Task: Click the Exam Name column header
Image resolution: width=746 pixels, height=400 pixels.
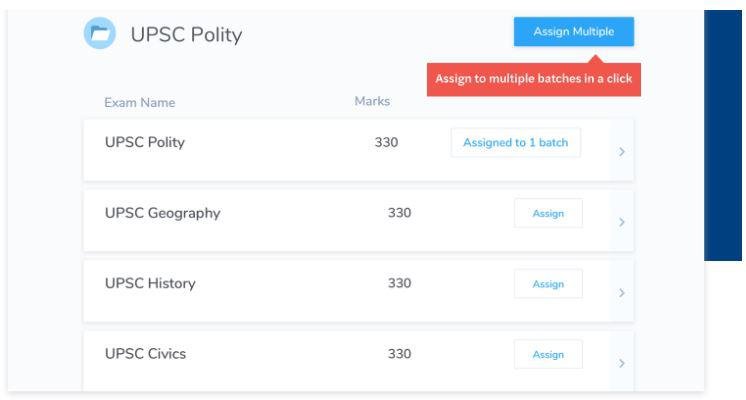Action: (x=140, y=103)
